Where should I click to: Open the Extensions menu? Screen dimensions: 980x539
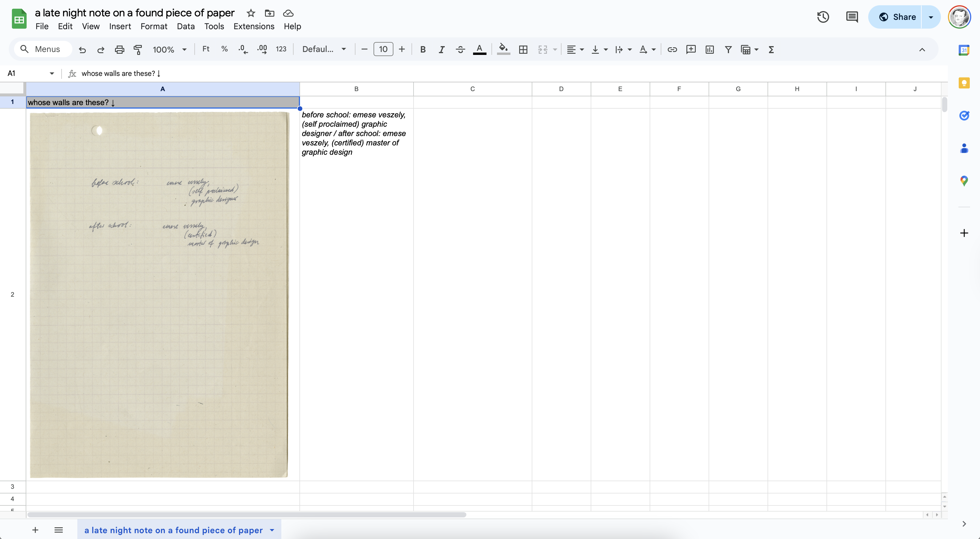(x=254, y=26)
